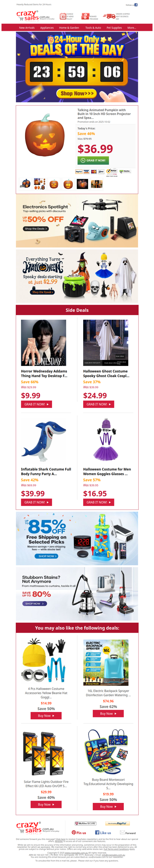Image resolution: width=154 pixels, height=868 pixels.
Task: Select the Pet Supplies menu item
Action: [114, 28]
